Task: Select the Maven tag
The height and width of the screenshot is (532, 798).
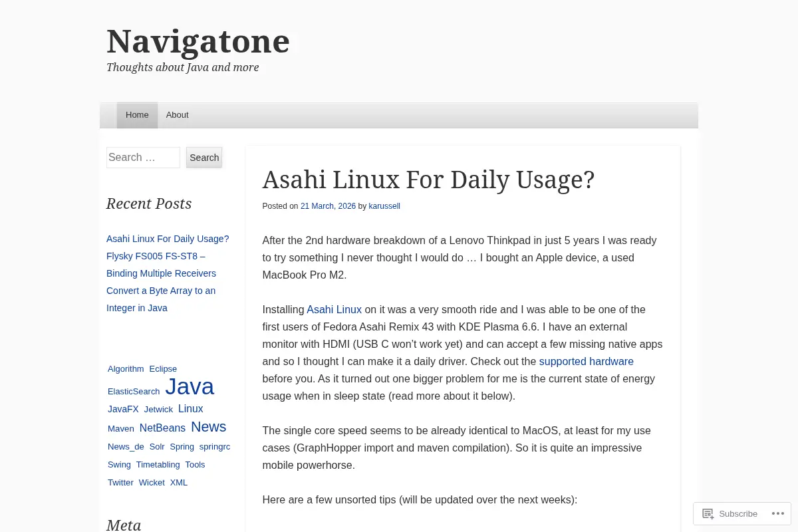Action: click(x=121, y=428)
